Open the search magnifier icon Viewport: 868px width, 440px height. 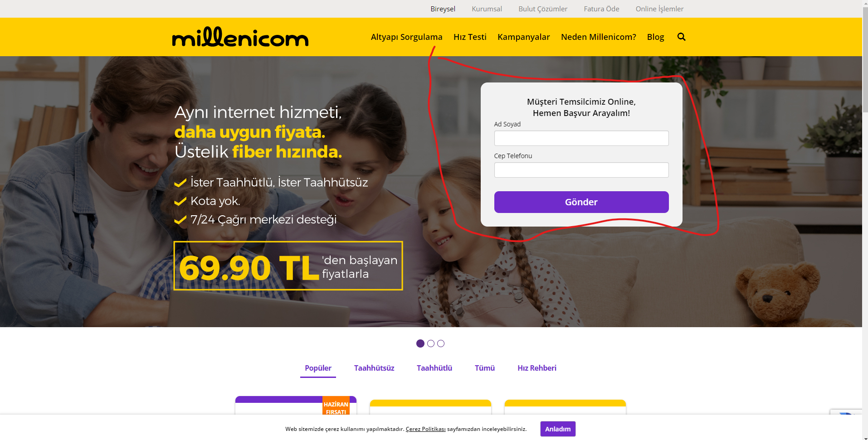click(681, 37)
